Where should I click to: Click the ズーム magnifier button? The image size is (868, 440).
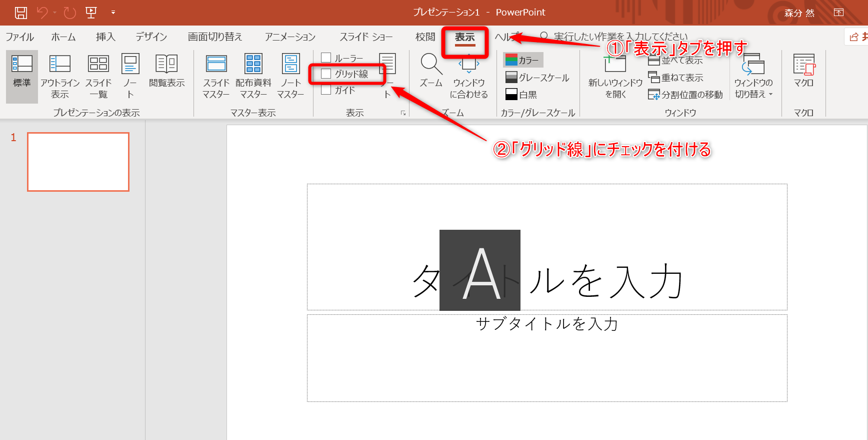[x=431, y=71]
